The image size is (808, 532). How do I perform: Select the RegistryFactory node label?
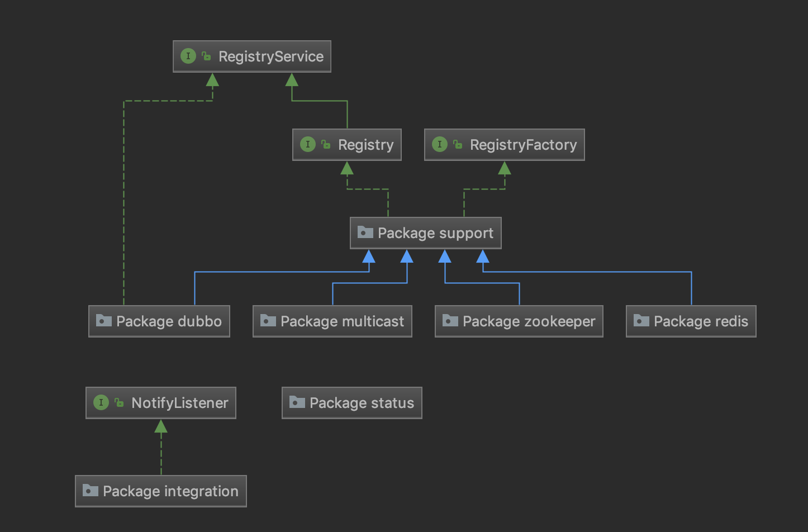[x=523, y=144]
